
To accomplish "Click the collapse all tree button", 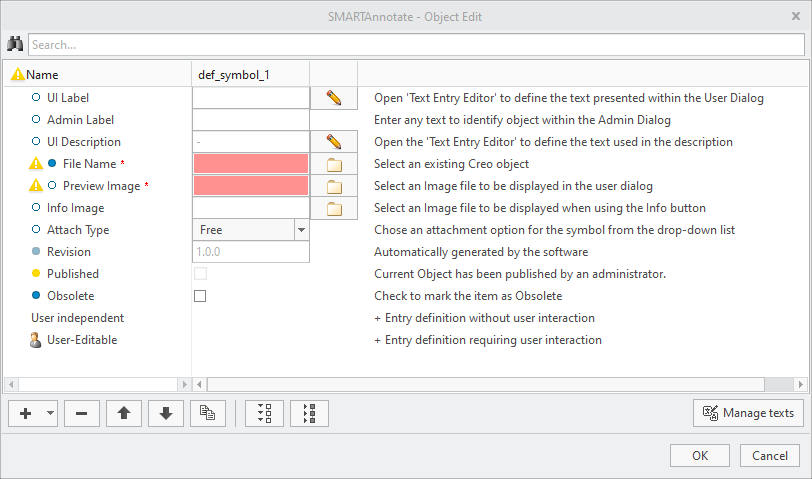I will (309, 413).
